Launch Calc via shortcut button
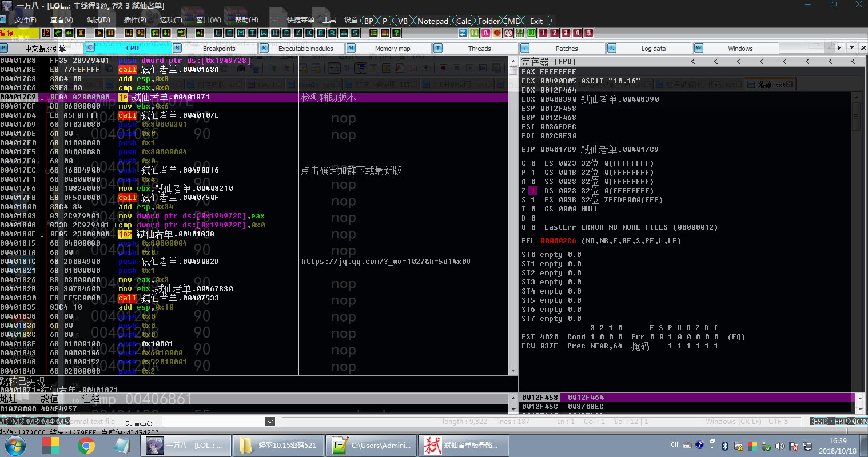 point(464,21)
